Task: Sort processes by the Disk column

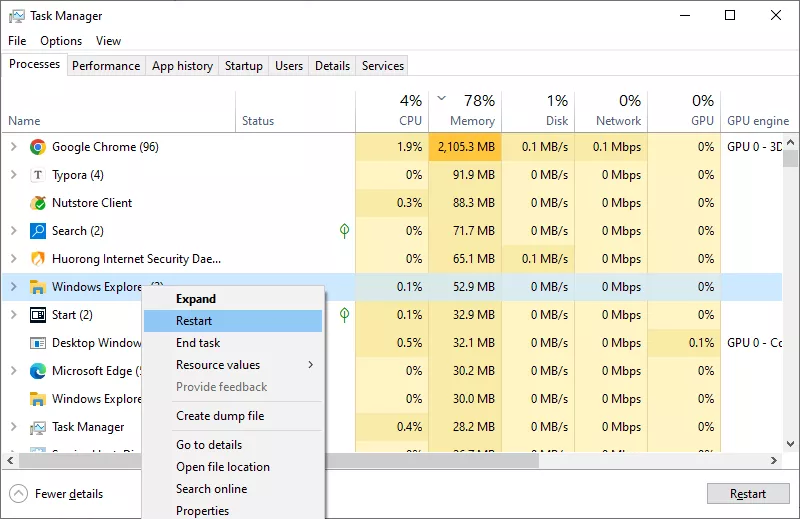Action: pyautogui.click(x=538, y=112)
